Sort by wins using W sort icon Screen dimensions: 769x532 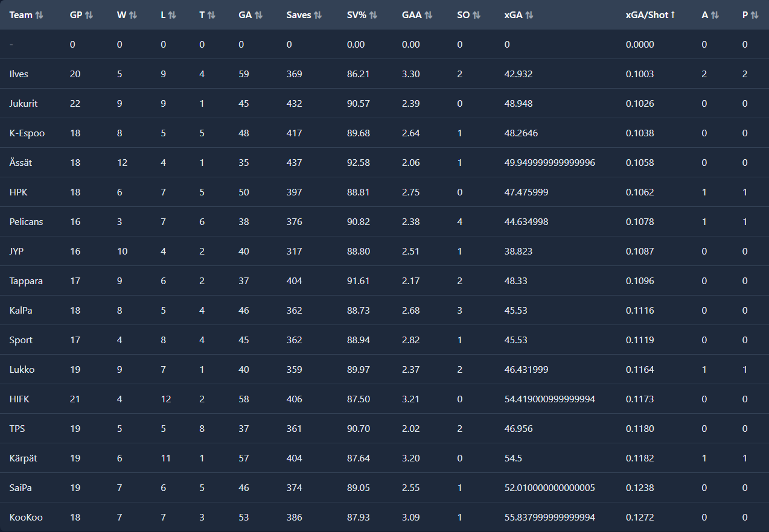133,15
